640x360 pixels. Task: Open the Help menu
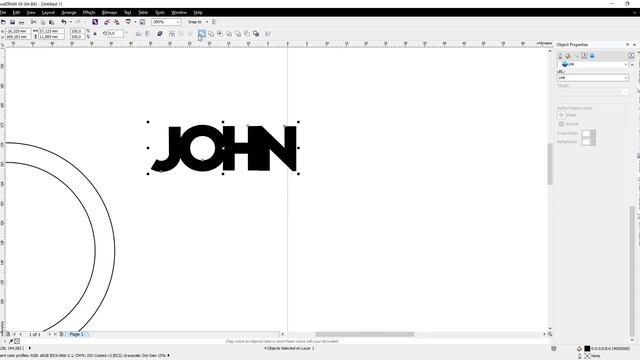(x=198, y=13)
